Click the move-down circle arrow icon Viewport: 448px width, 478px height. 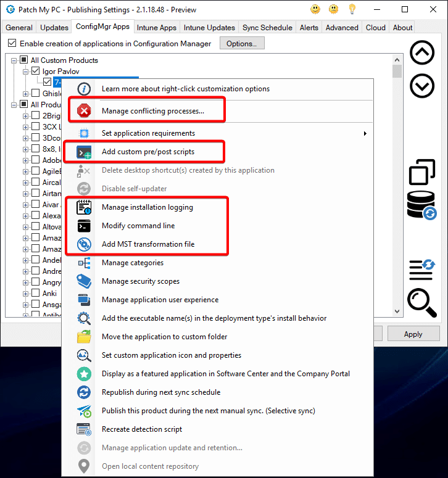422,86
